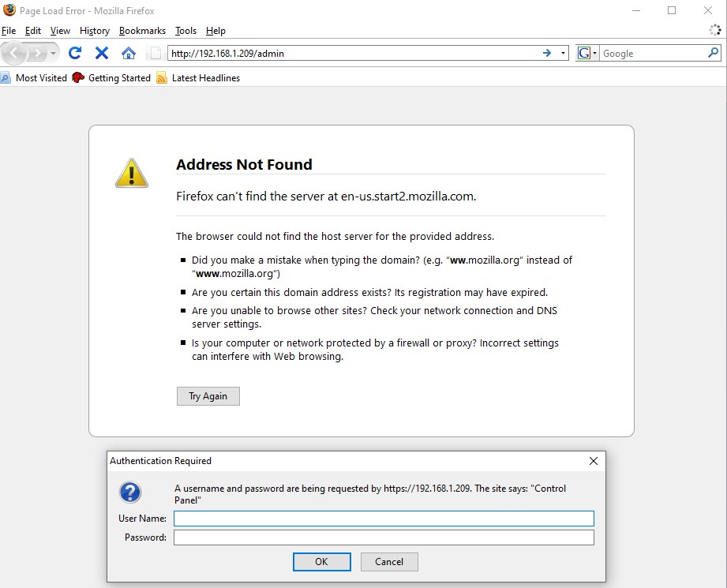This screenshot has width=727, height=588.
Task: Click the yellow warning triangle icon
Action: [132, 173]
